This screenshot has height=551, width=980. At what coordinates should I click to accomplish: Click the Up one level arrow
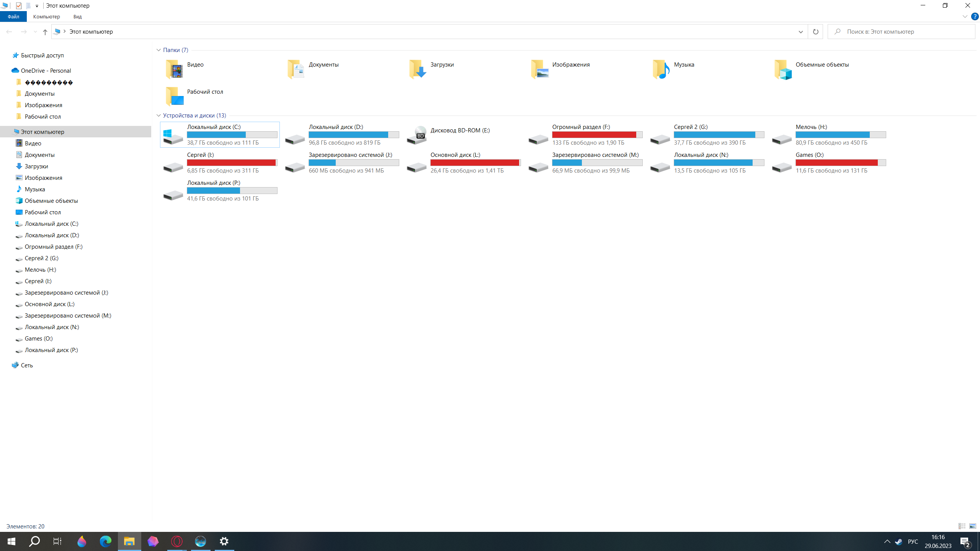(x=45, y=32)
